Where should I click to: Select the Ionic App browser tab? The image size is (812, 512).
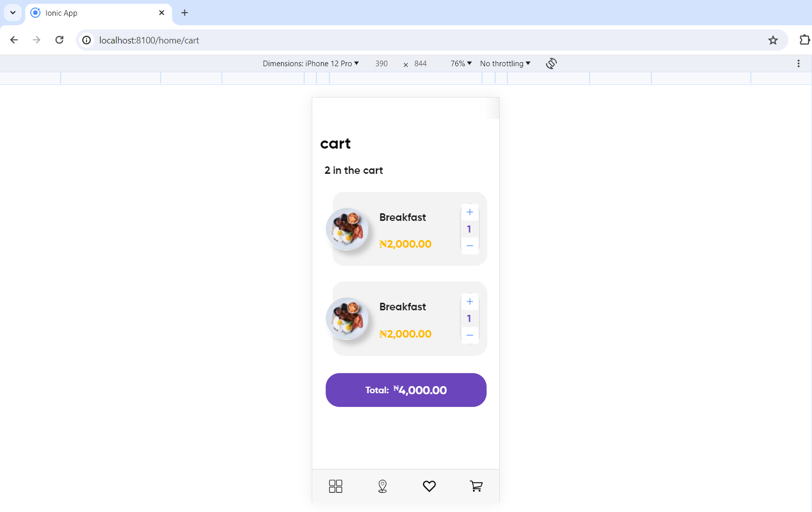[x=91, y=13]
